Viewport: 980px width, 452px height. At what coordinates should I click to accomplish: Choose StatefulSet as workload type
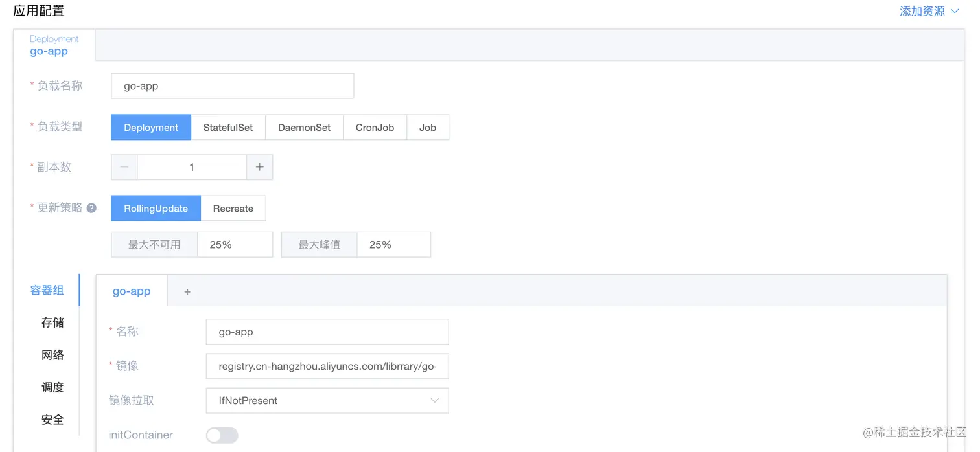click(228, 128)
